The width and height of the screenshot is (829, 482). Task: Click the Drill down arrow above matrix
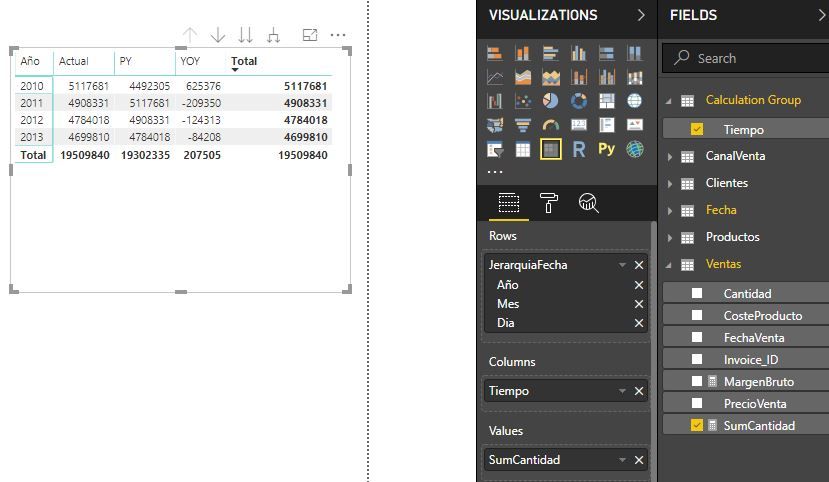pyautogui.click(x=217, y=35)
